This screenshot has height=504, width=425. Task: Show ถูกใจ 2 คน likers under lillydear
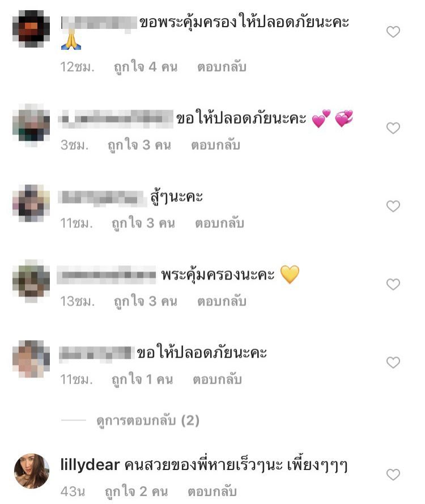tap(136, 492)
